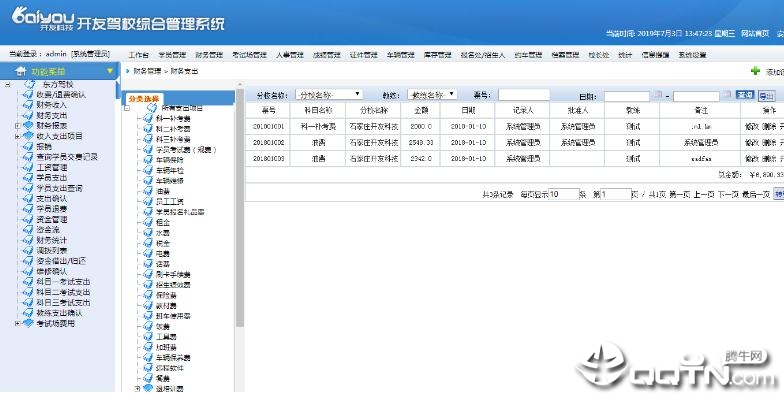This screenshot has width=784, height=394.
Task: Click the icon beside 学员退费
Action: pos(28,209)
